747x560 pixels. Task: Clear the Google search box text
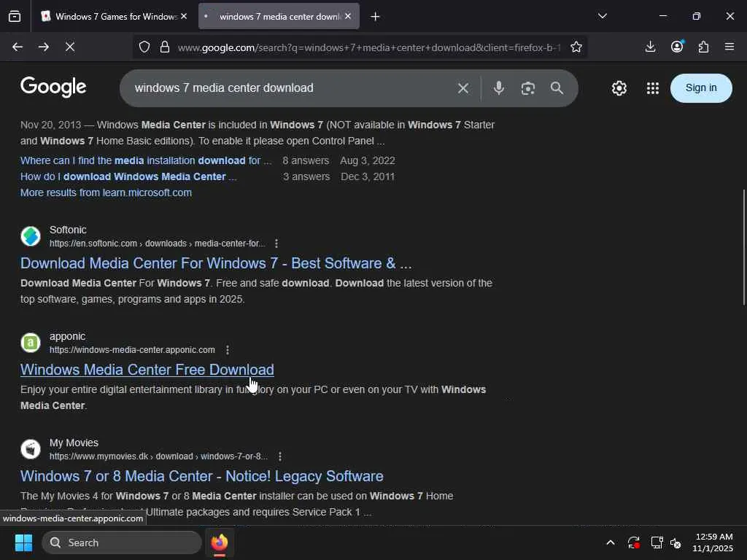coord(463,88)
